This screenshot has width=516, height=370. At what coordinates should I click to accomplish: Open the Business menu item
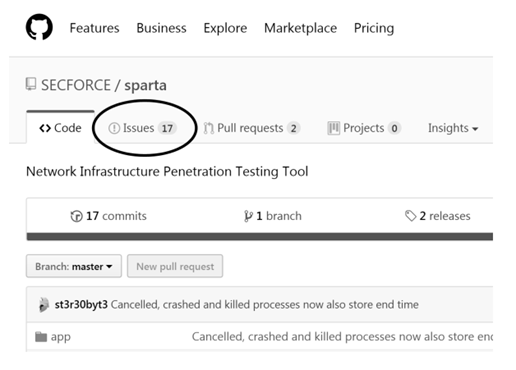(161, 28)
